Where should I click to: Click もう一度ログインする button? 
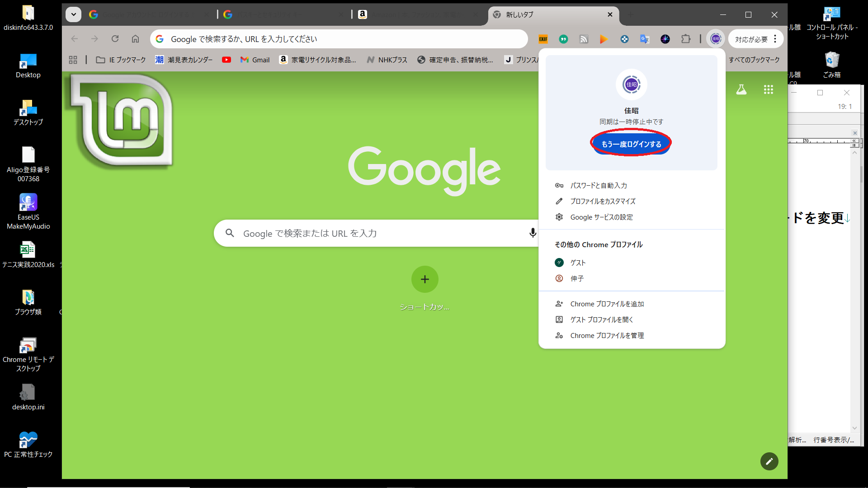(x=631, y=144)
